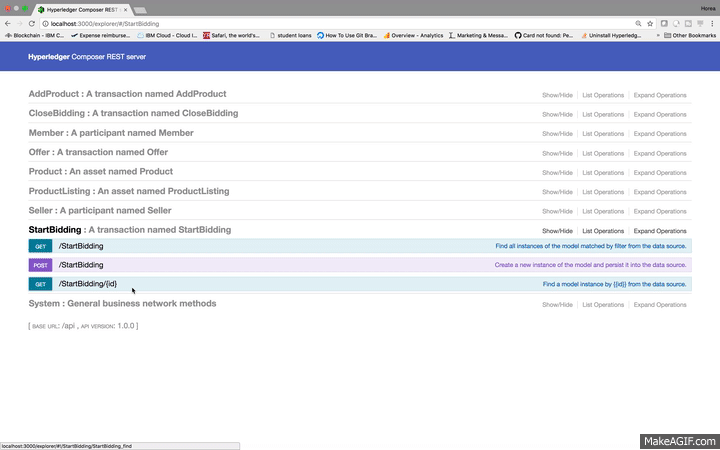
Task: Click the bookmark star in the address bar
Action: (x=651, y=22)
